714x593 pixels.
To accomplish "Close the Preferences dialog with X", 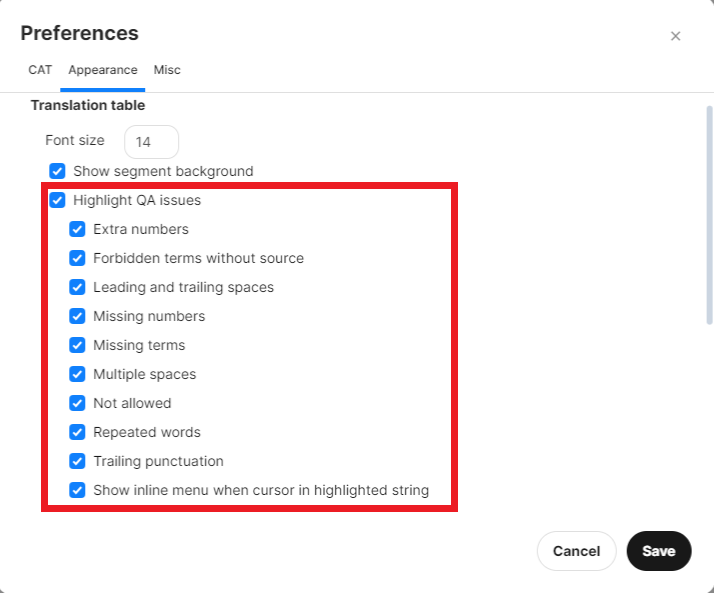I will pos(675,36).
